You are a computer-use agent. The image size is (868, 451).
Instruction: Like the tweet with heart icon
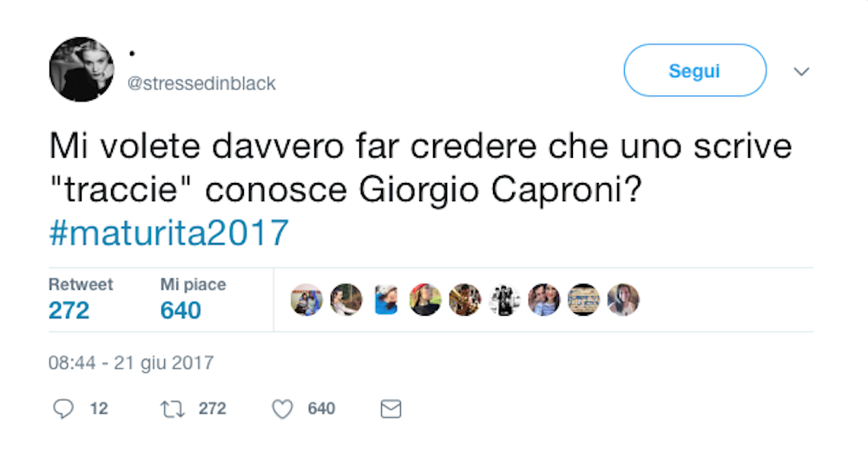(282, 409)
